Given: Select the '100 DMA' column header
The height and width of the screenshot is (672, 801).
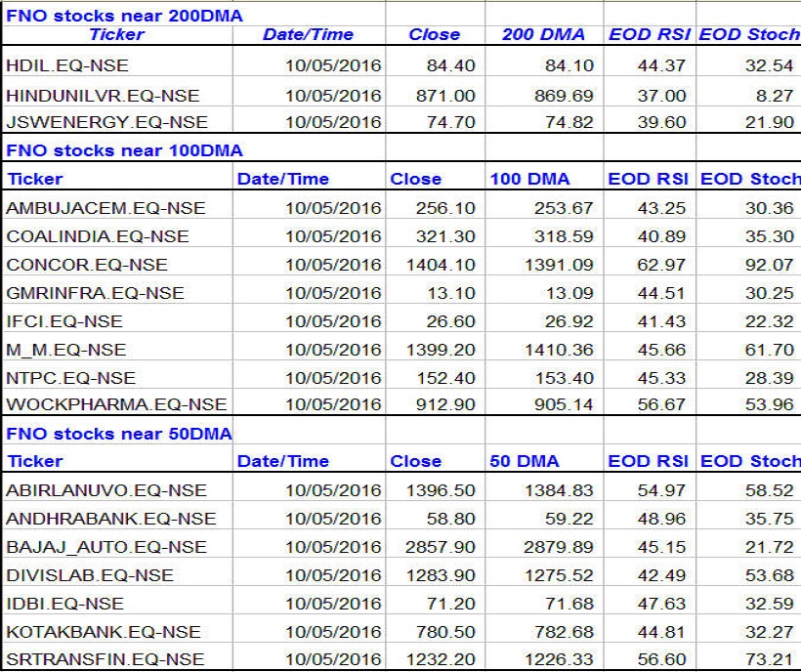Looking at the screenshot, I should pos(528,179).
